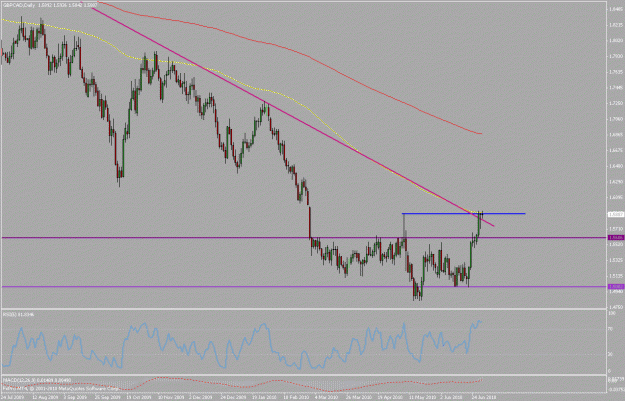Click the 1.5325 price scale label
625x401 pixels.
[x=616, y=260]
